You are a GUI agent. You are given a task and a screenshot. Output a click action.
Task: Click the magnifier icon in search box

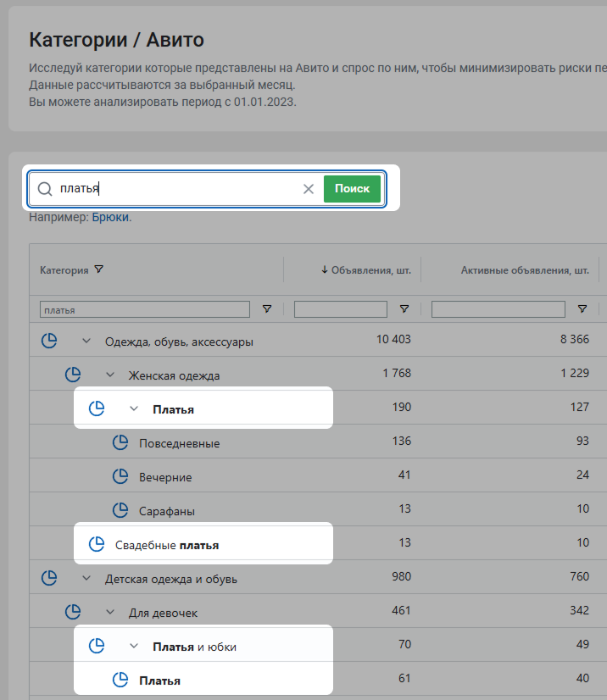[45, 189]
